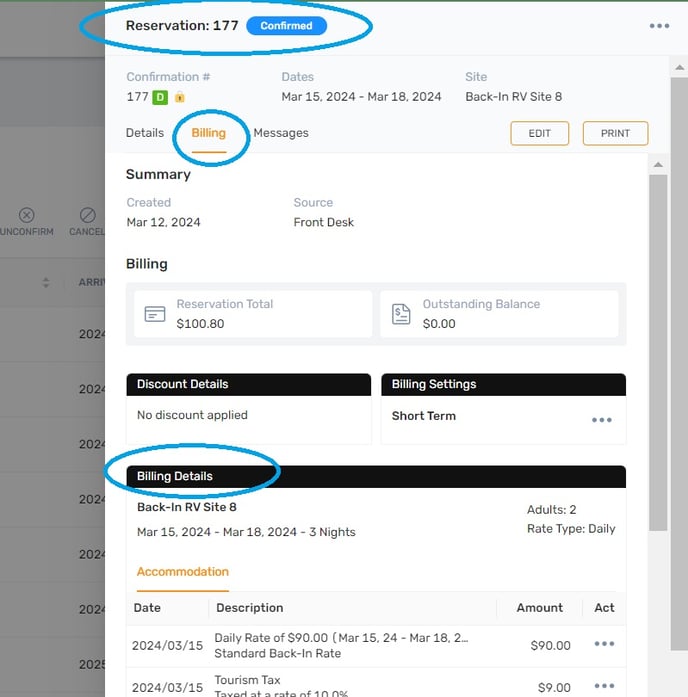Switch to the Details tab
The width and height of the screenshot is (688, 697).
[145, 133]
